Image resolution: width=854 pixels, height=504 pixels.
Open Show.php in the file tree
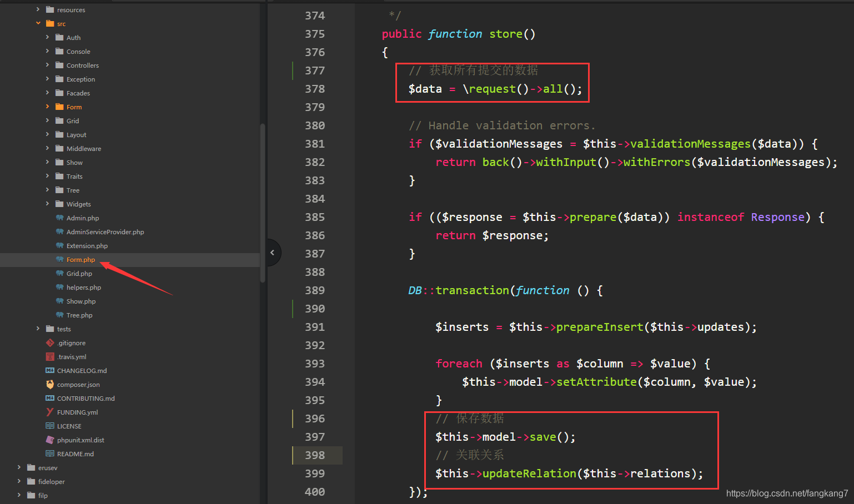point(81,301)
